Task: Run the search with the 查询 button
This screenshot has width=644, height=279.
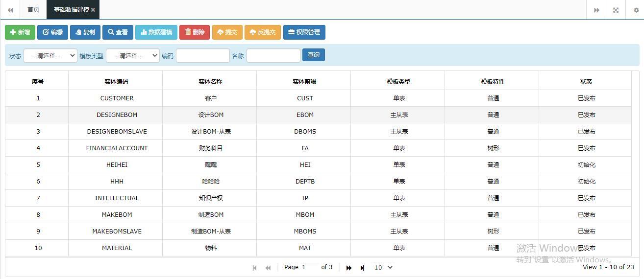Action: pos(314,55)
